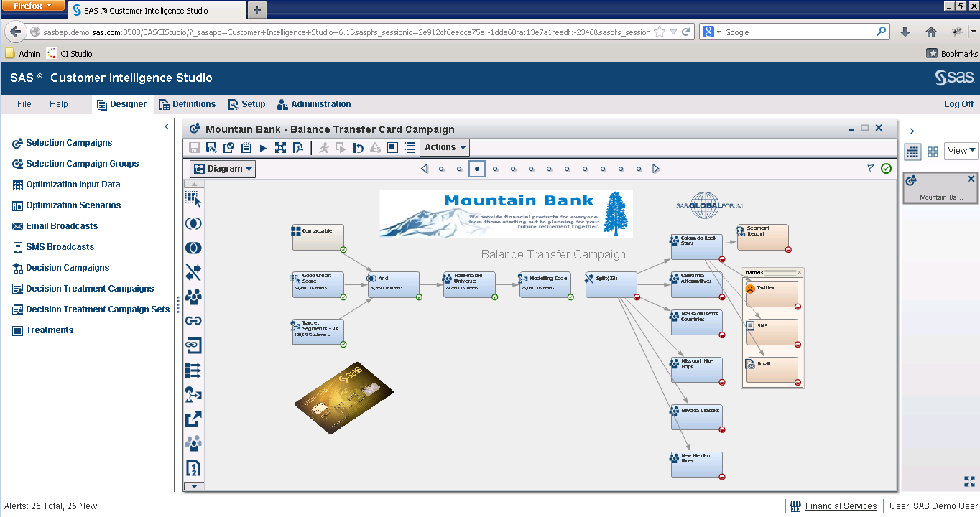Click the Firefox URL address field
The height and width of the screenshot is (517, 980).
click(x=345, y=32)
